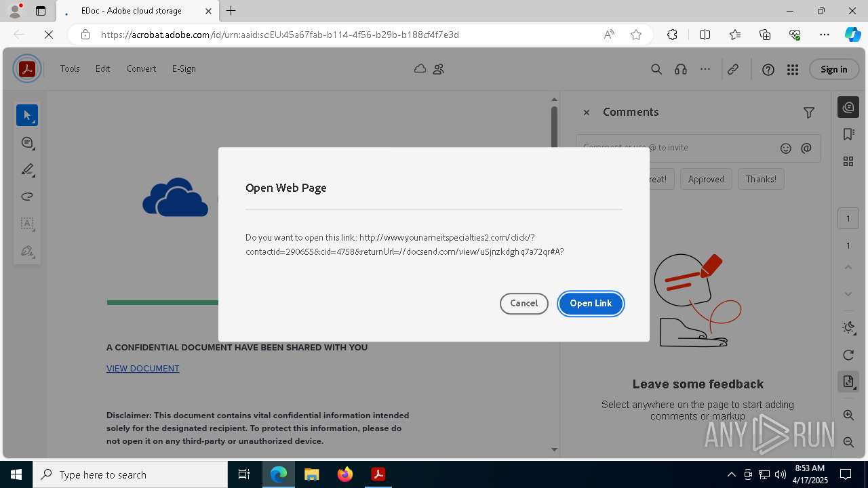The height and width of the screenshot is (488, 868).
Task: Open the E-Sign menu
Action: tap(184, 68)
